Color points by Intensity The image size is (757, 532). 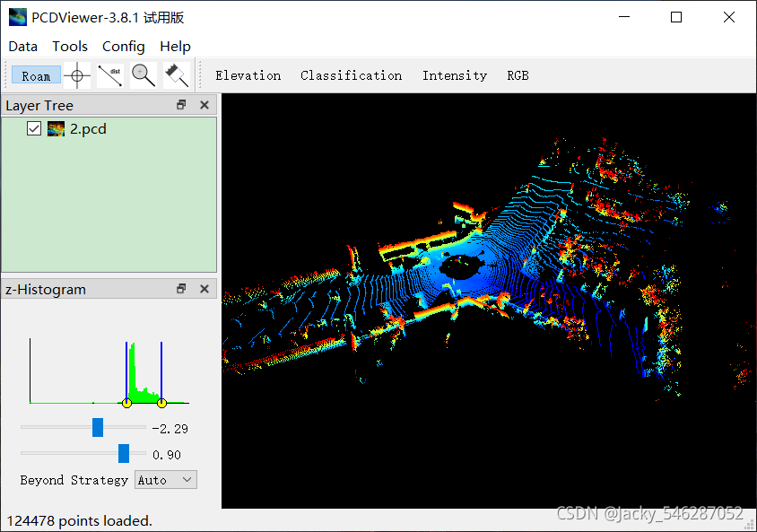point(455,75)
